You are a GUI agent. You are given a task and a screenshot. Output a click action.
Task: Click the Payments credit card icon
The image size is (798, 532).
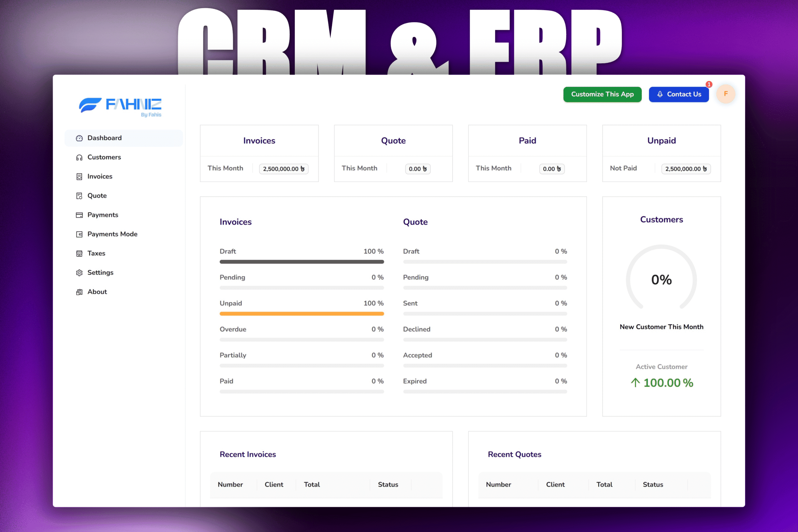[x=79, y=215]
